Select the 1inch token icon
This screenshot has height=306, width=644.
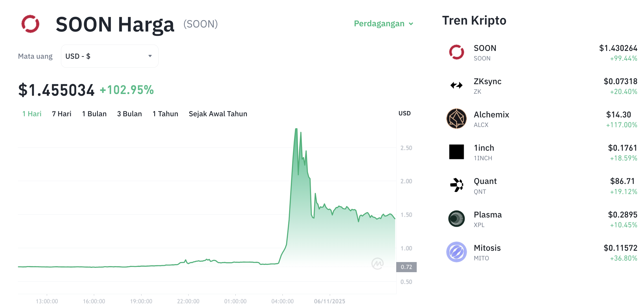[457, 152]
